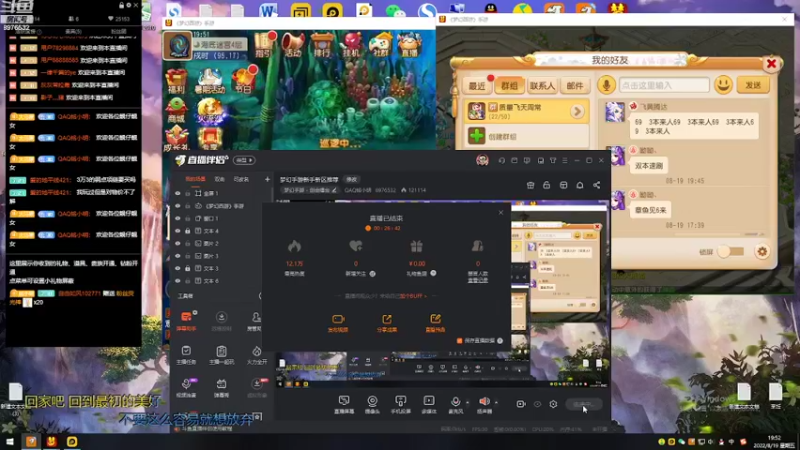Viewport: 800px width, 450px height.
Task: Open 活动 activity horn icon in game
Action: [x=293, y=44]
